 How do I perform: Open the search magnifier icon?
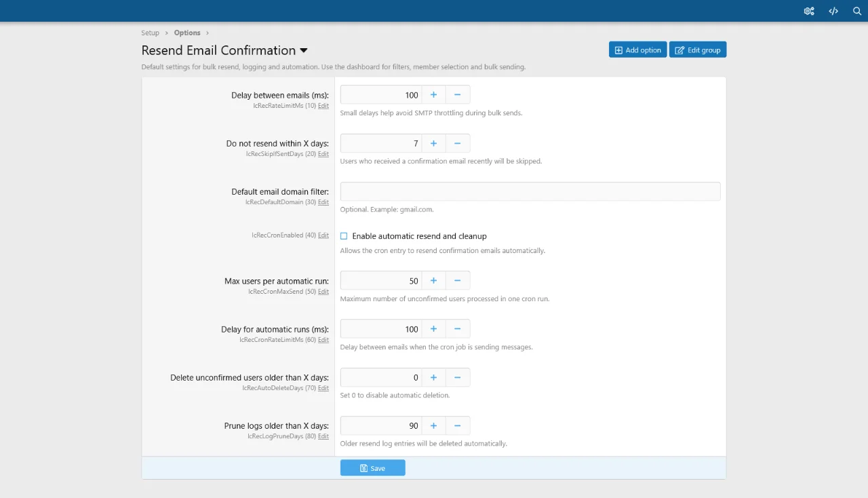857,11
